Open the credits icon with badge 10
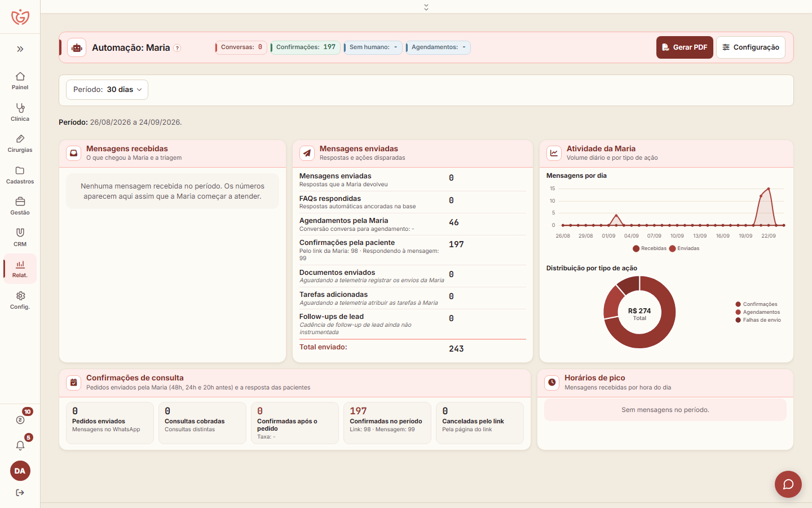 tap(20, 419)
